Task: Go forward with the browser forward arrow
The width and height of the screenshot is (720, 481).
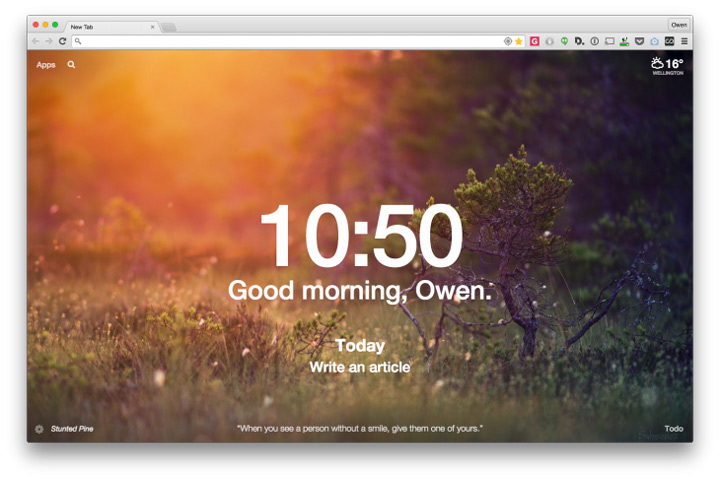Action: 49,41
